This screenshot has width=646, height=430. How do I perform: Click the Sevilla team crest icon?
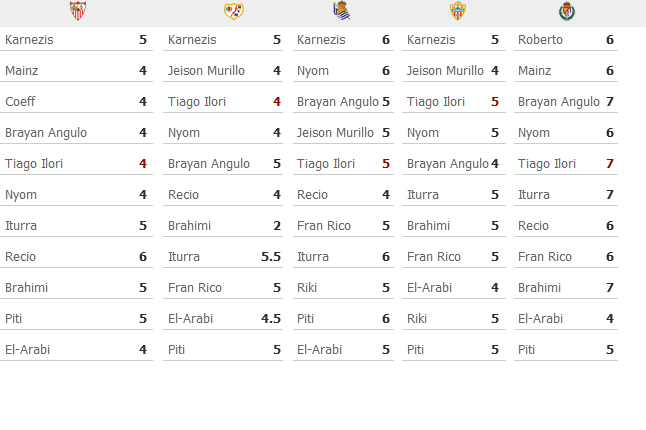tap(77, 11)
